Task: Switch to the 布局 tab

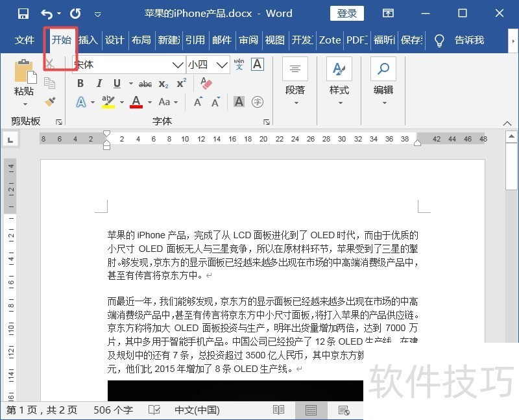Action: click(x=141, y=40)
